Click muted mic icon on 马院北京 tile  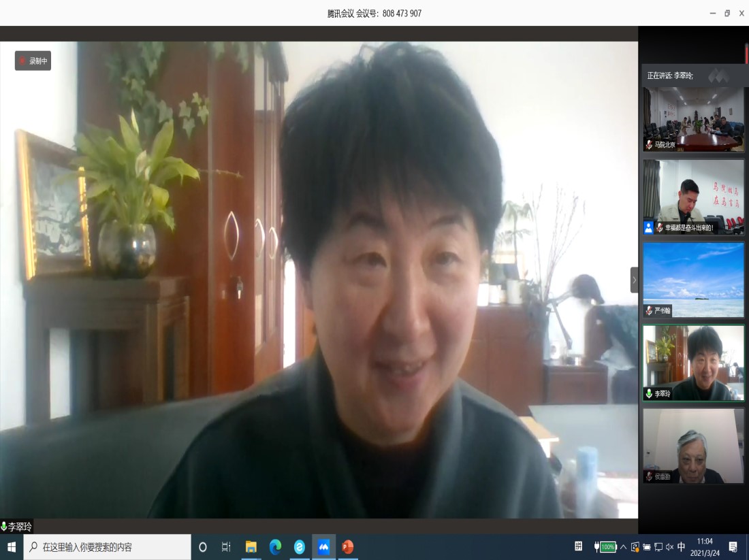tap(650, 145)
